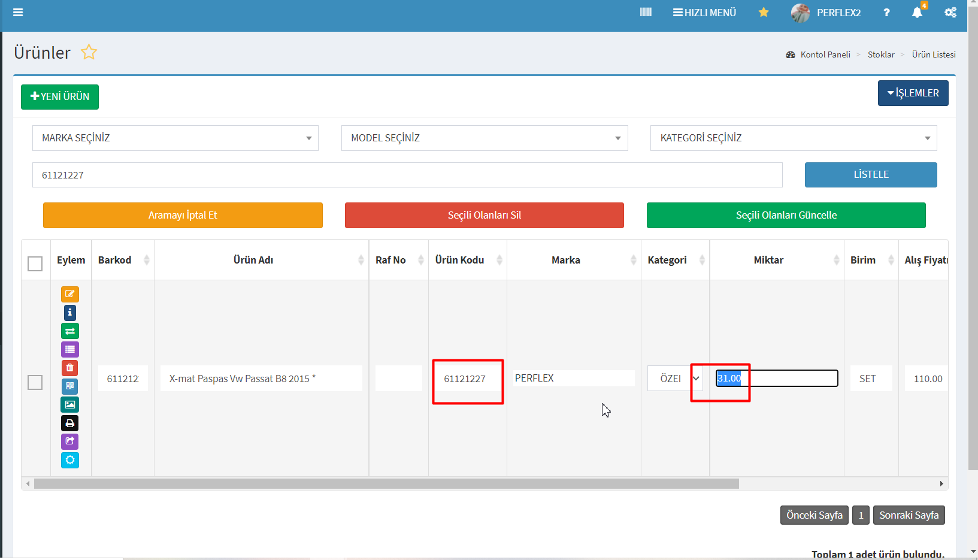The height and width of the screenshot is (560, 978).
Task: Click the barcode icon in the top bar
Action: tap(646, 13)
